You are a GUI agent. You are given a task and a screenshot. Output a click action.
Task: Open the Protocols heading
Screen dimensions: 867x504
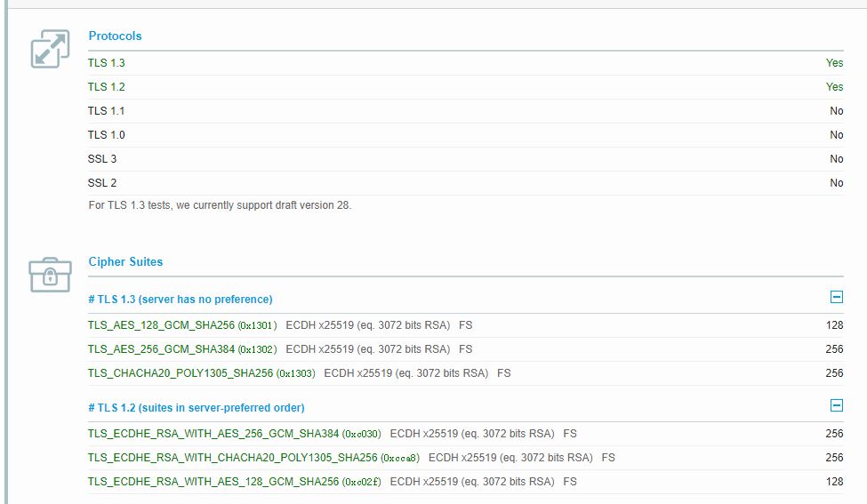115,36
